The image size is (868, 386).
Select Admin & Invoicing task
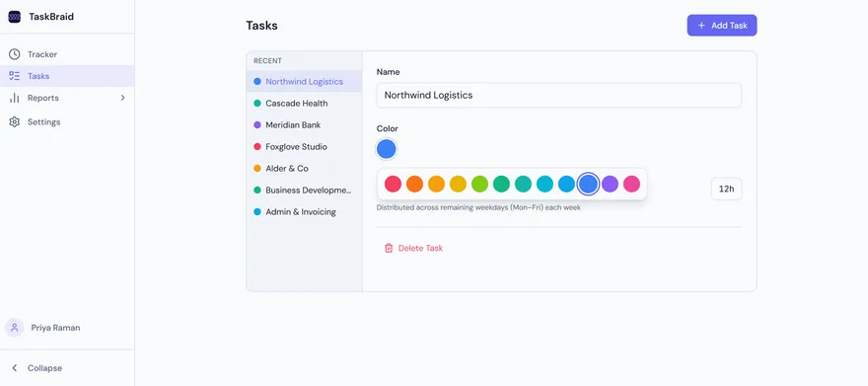click(x=304, y=211)
